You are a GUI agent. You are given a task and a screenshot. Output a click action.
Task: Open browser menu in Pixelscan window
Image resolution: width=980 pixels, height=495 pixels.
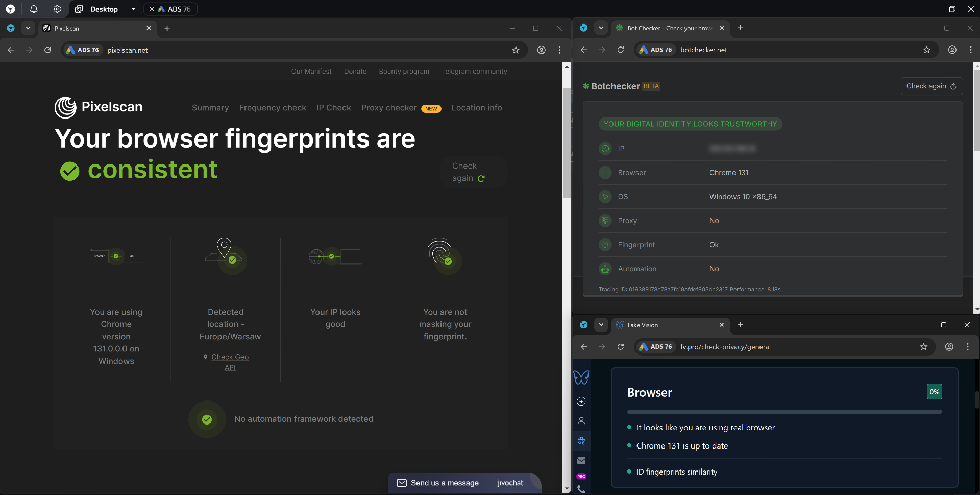coord(560,50)
